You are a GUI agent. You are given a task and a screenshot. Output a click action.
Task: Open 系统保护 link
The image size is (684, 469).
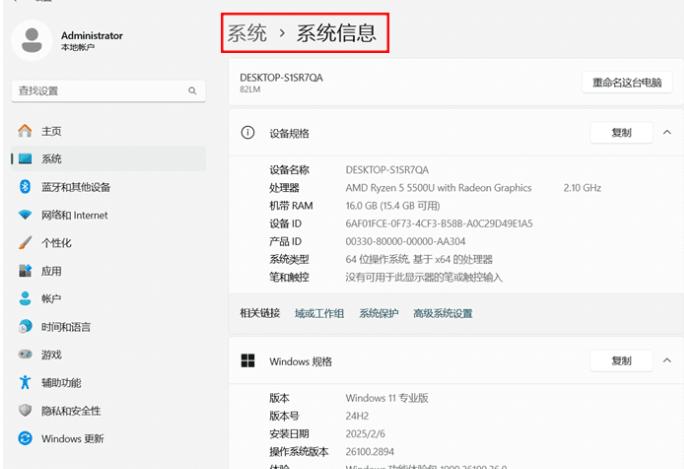point(379,313)
